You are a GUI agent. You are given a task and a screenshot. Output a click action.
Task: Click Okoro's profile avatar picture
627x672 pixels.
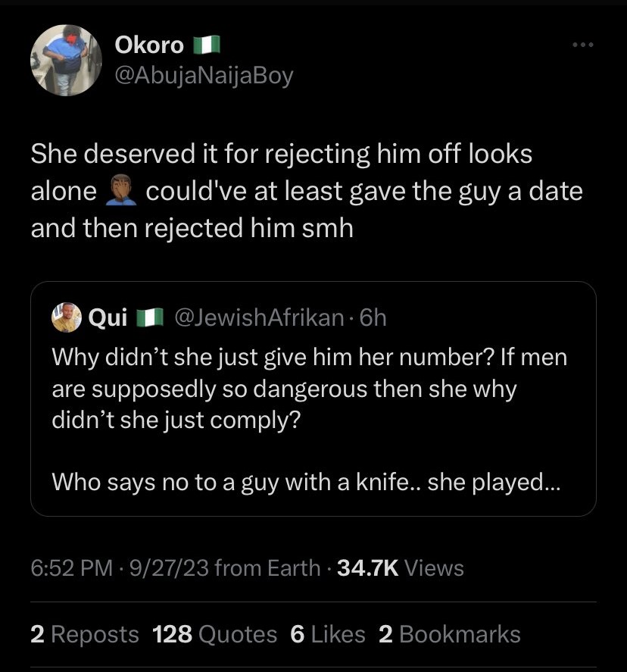pos(67,61)
